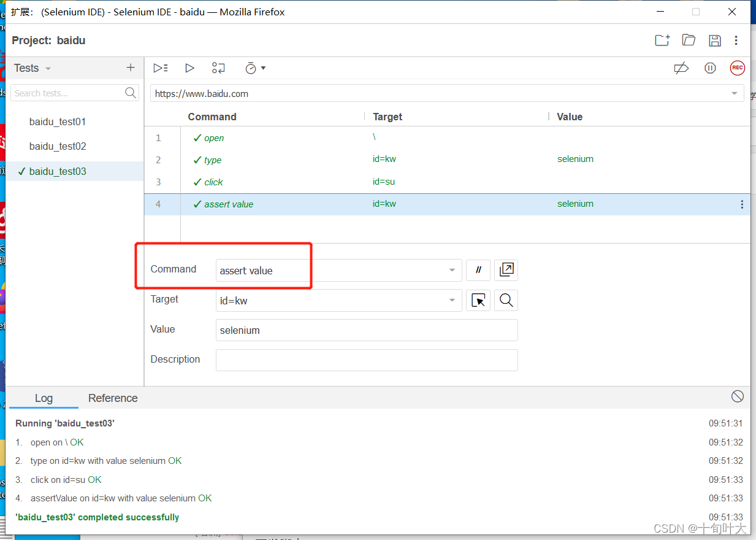Viewport: 756px width, 540px height.
Task: Clear the log circle-slash icon
Action: tap(738, 396)
